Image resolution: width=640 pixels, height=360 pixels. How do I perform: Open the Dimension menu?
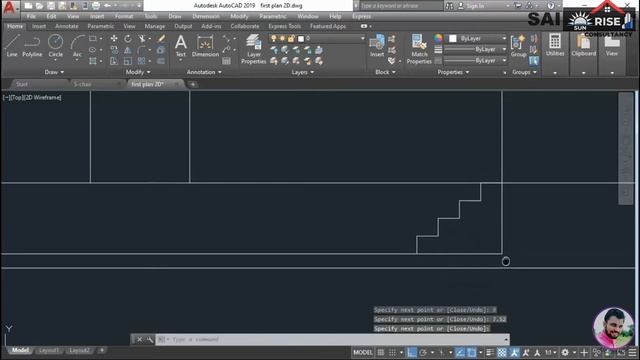point(206,16)
